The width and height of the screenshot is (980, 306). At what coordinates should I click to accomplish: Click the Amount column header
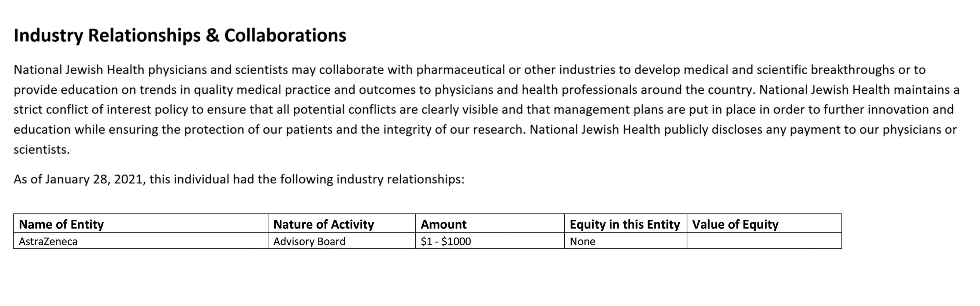pyautogui.click(x=490, y=224)
